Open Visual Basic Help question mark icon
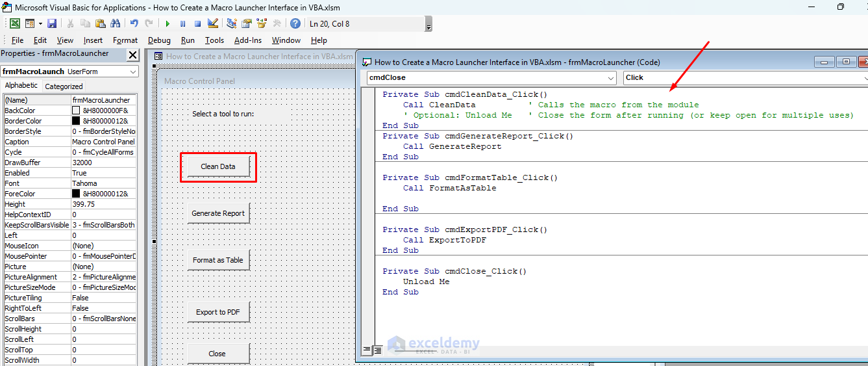Viewport: 868px width, 366px height. pos(295,23)
